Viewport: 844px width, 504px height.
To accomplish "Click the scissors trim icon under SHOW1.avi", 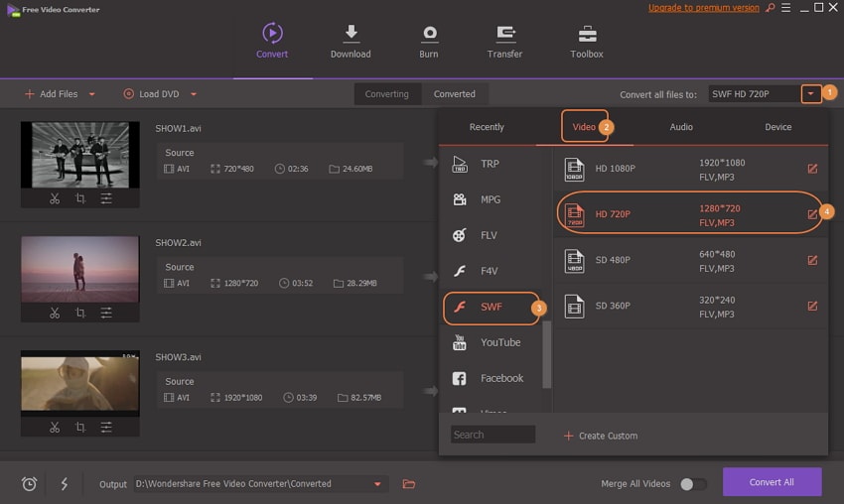I will tap(55, 198).
